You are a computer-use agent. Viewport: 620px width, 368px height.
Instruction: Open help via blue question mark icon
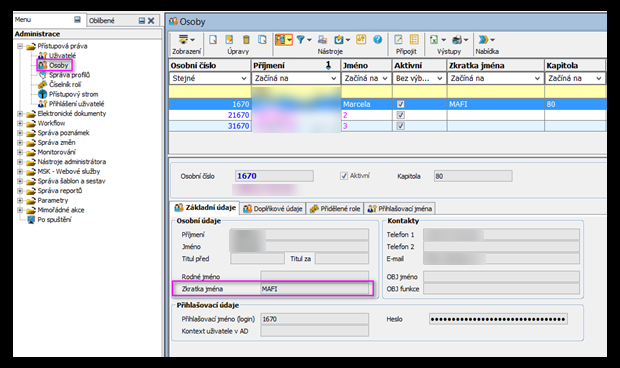(x=378, y=40)
